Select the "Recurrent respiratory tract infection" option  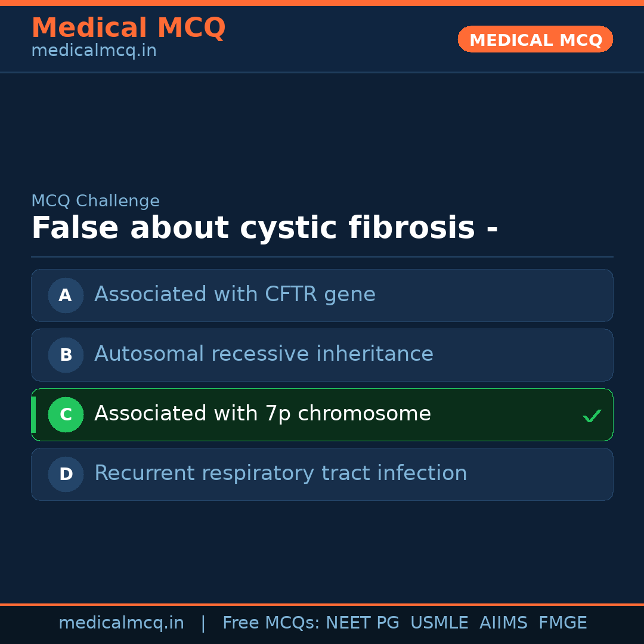click(x=280, y=473)
